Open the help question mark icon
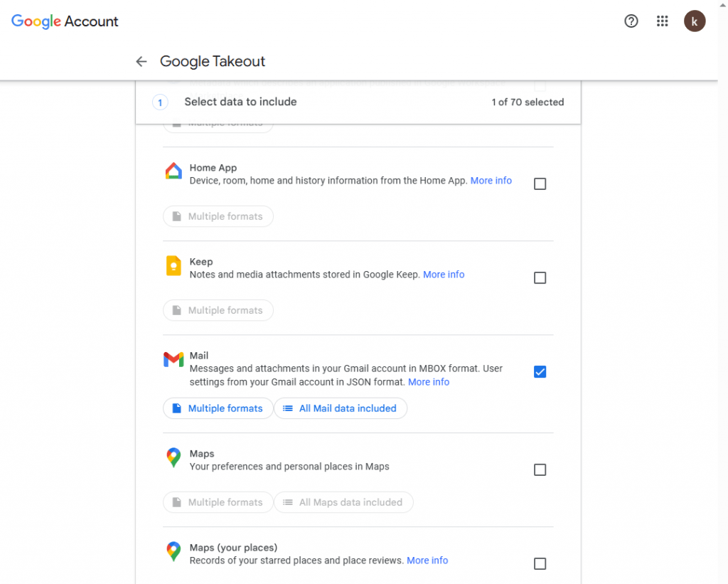Image resolution: width=728 pixels, height=584 pixels. (631, 21)
